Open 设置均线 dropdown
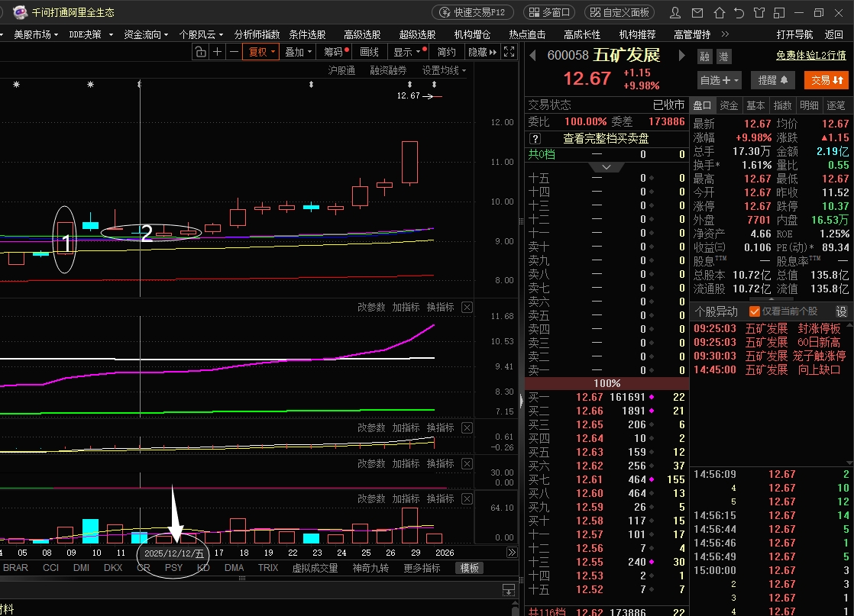 pos(444,70)
